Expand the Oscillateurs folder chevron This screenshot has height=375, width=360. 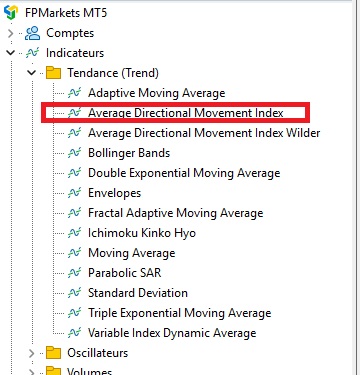pos(31,353)
